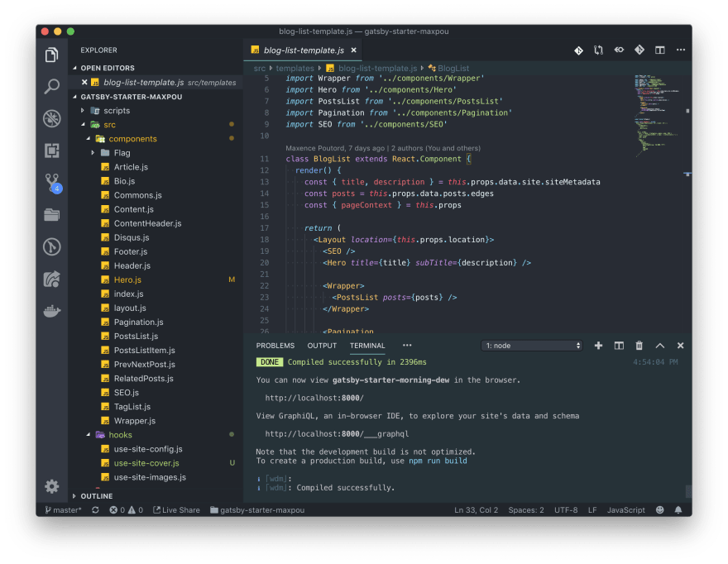
Task: Open notifications bell in status bar
Action: (x=678, y=509)
